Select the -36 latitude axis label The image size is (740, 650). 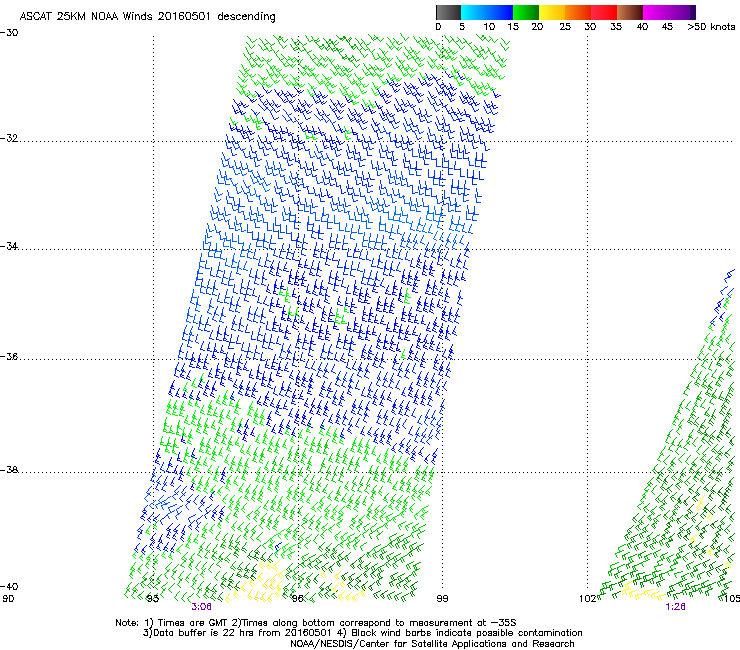pos(9,356)
